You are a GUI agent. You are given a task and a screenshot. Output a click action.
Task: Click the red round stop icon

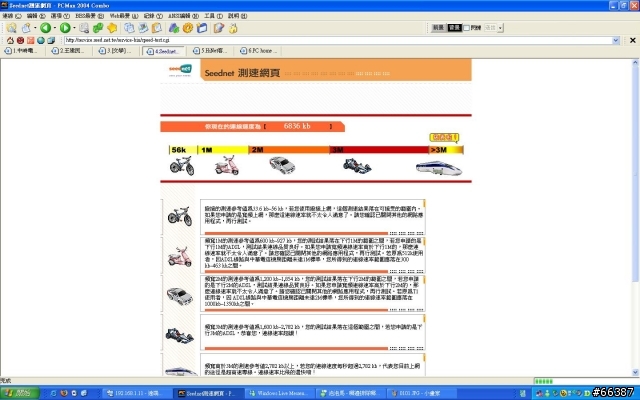tap(20, 40)
